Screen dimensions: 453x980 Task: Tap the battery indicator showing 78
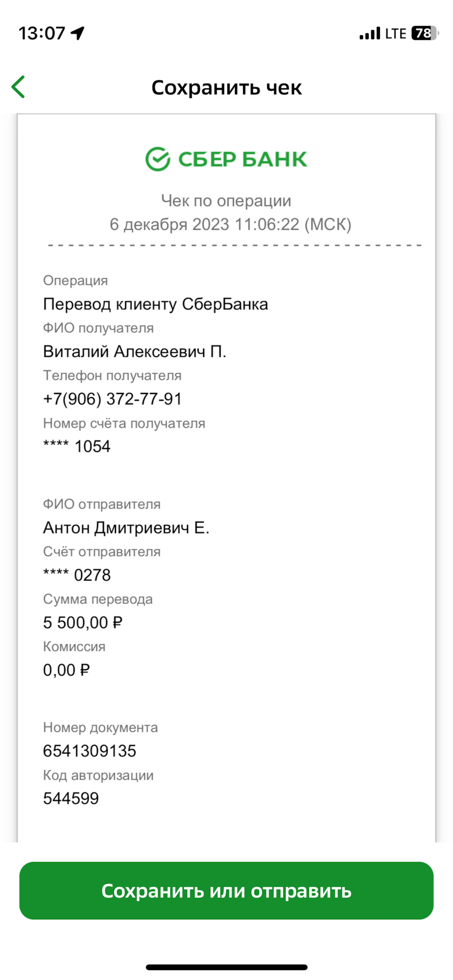tap(424, 34)
